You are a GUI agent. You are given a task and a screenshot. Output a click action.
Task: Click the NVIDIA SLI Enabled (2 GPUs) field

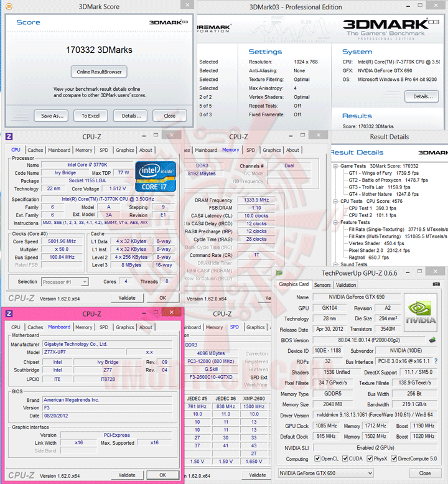pos(375,447)
